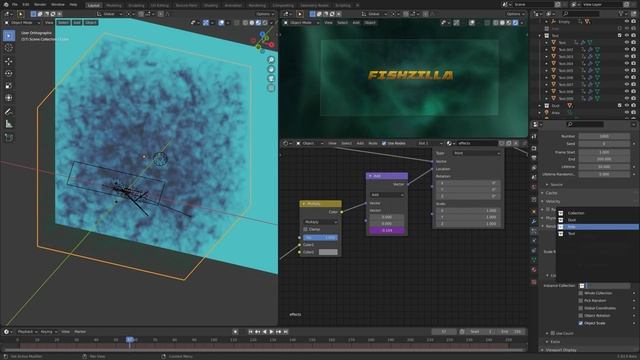Switch to the Sculpting workspace tab
640x360 pixels.
136,5
